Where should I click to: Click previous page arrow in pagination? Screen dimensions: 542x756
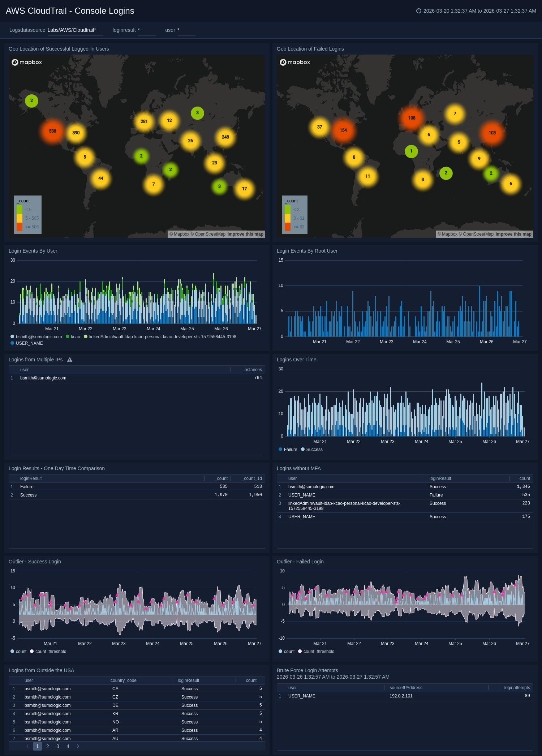(27, 746)
